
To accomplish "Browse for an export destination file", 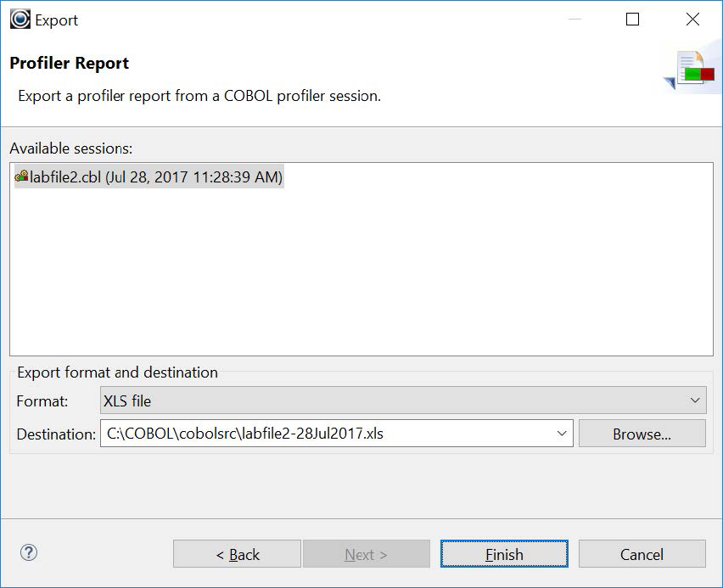I will (x=642, y=433).
